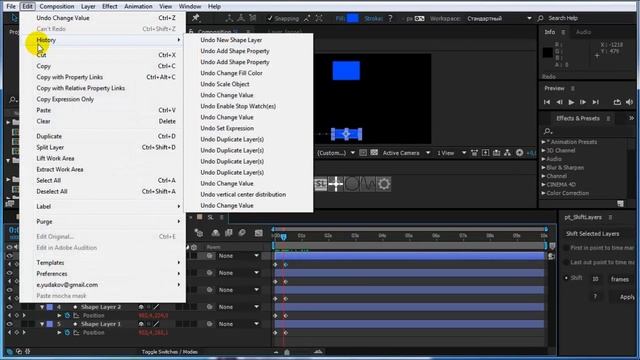This screenshot has width=640, height=360.
Task: Play the composition in Preview panel
Action: coord(571,102)
